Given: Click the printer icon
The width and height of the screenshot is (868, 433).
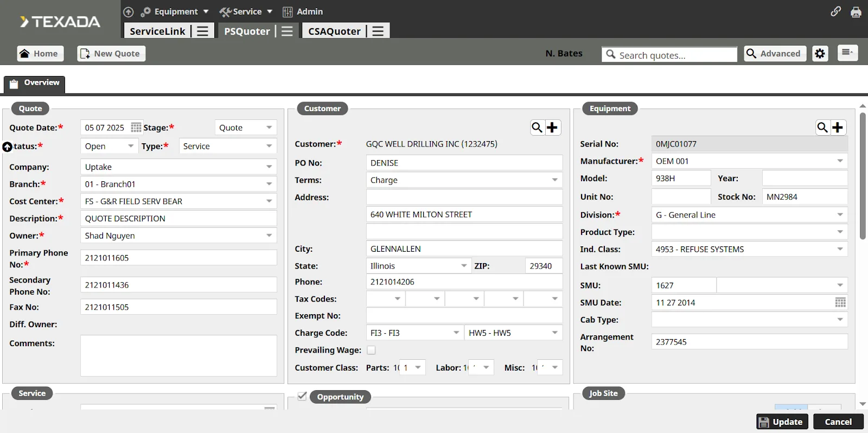Looking at the screenshot, I should [856, 12].
